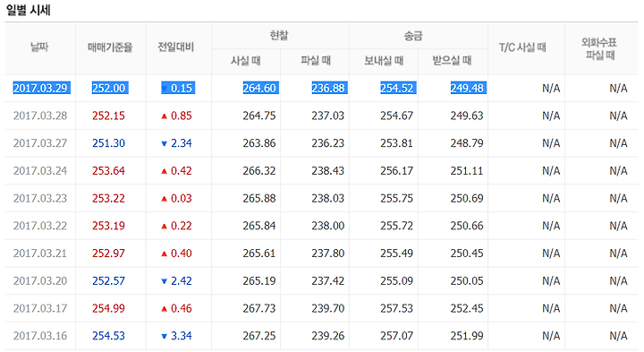Select the date 2017.03.17
Image resolution: width=644 pixels, height=352 pixels.
click(40, 308)
